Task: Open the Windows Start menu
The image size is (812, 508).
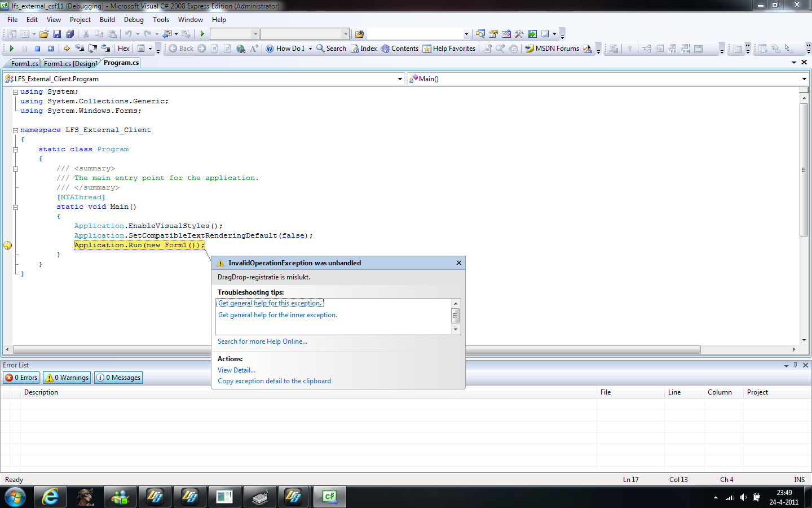Action: (x=15, y=497)
